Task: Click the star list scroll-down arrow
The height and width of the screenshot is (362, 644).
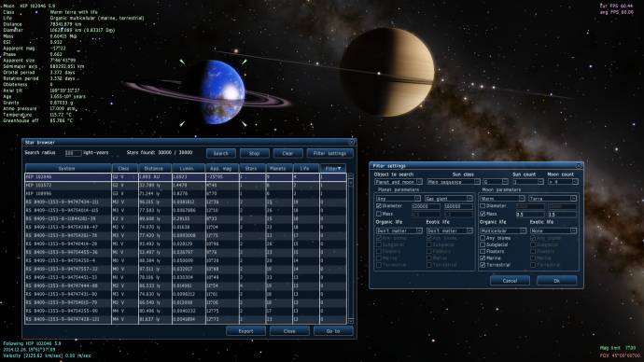Action: coord(350,321)
